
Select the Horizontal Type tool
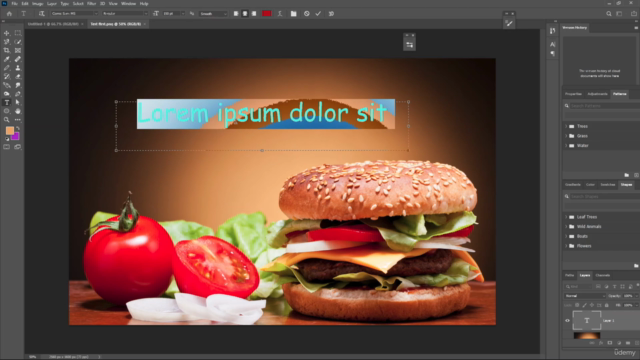point(7,102)
